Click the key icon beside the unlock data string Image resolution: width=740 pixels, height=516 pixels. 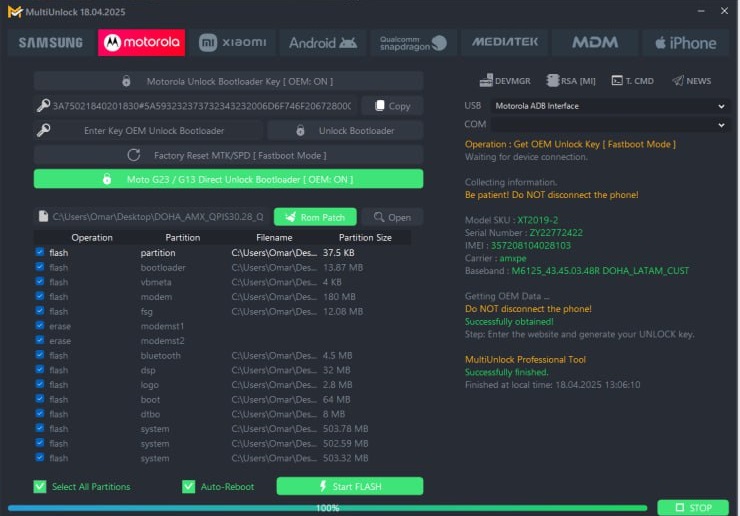click(x=43, y=105)
